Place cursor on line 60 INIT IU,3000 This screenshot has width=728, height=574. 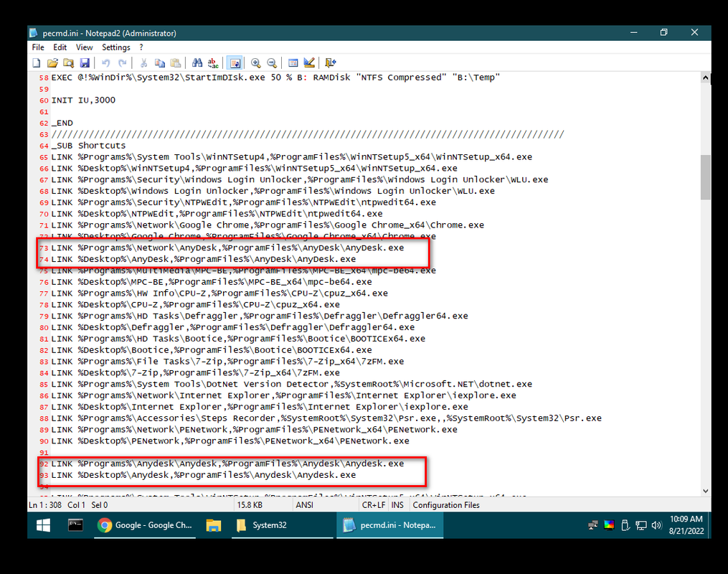pos(83,100)
